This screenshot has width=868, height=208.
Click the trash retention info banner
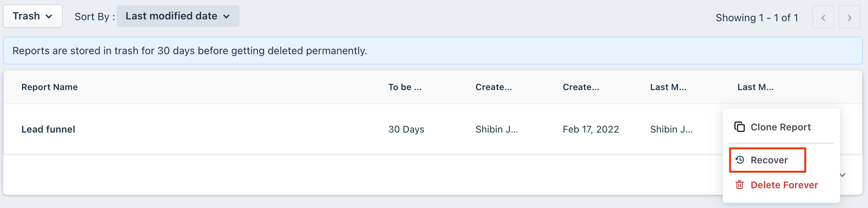click(433, 51)
